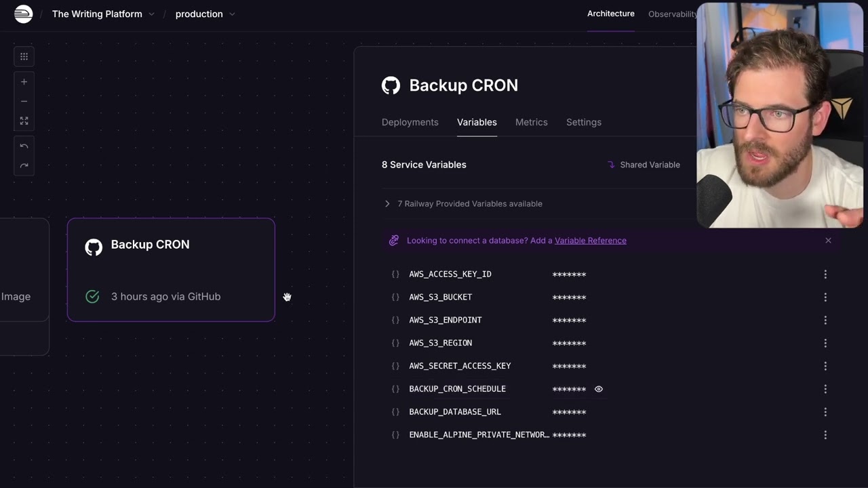This screenshot has height=488, width=868.
Task: Select the Backup CRON service card
Action: click(x=171, y=270)
